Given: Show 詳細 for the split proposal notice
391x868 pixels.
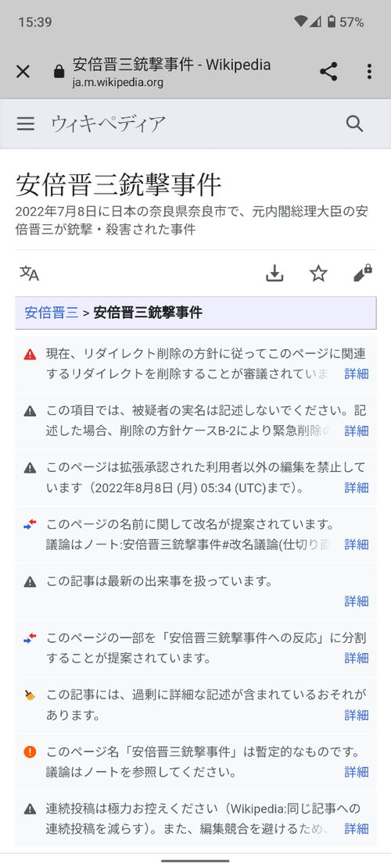Looking at the screenshot, I should tap(356, 658).
